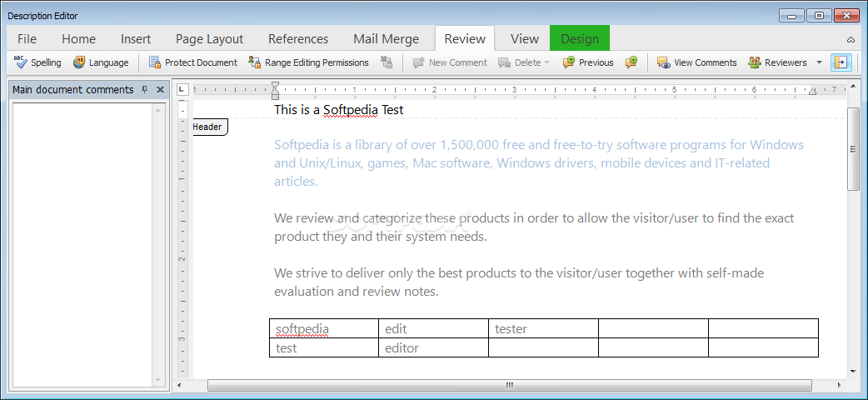Click the paragraph starting 'We review and categorize'

tap(534, 227)
